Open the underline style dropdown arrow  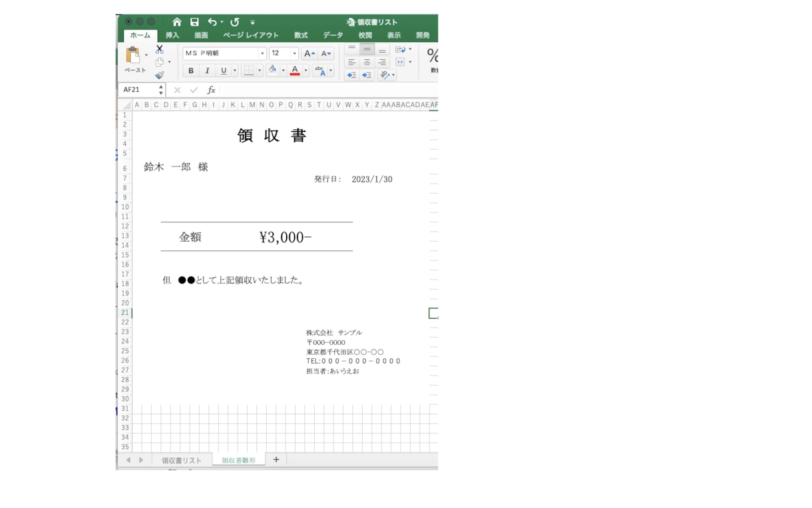point(234,71)
